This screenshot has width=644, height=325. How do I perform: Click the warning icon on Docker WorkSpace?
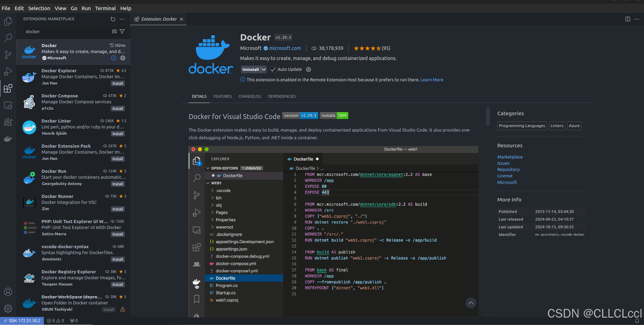click(123, 309)
